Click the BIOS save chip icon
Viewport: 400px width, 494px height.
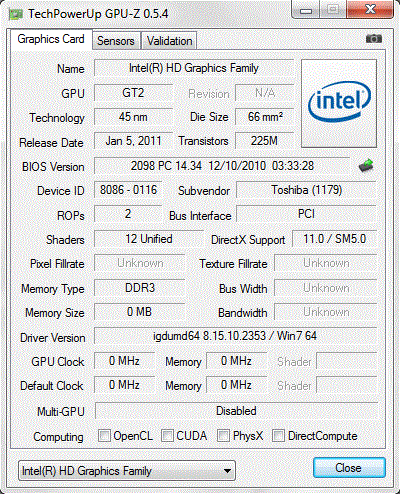pos(366,165)
